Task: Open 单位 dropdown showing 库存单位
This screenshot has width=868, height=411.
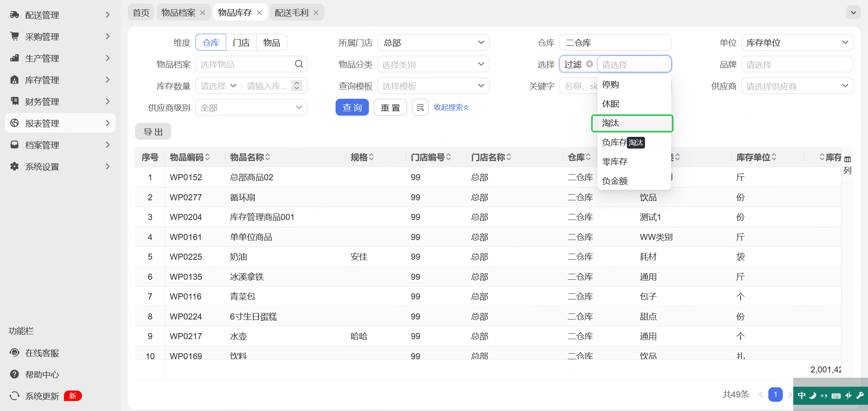Action: [x=797, y=43]
